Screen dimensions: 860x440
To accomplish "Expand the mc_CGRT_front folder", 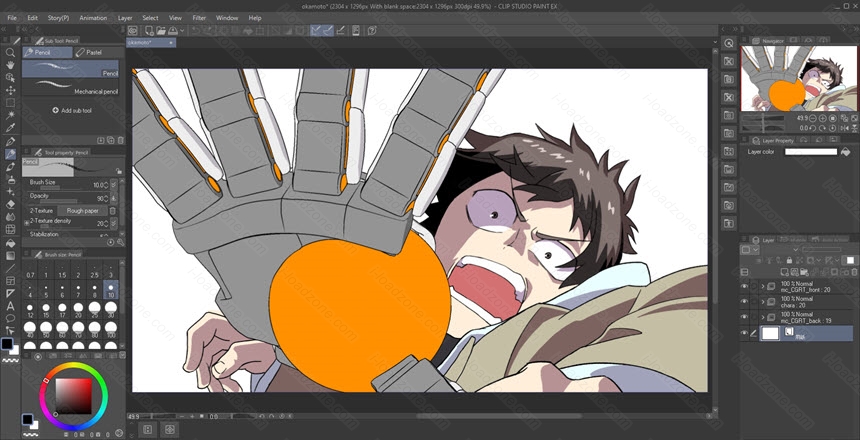I will (762, 286).
